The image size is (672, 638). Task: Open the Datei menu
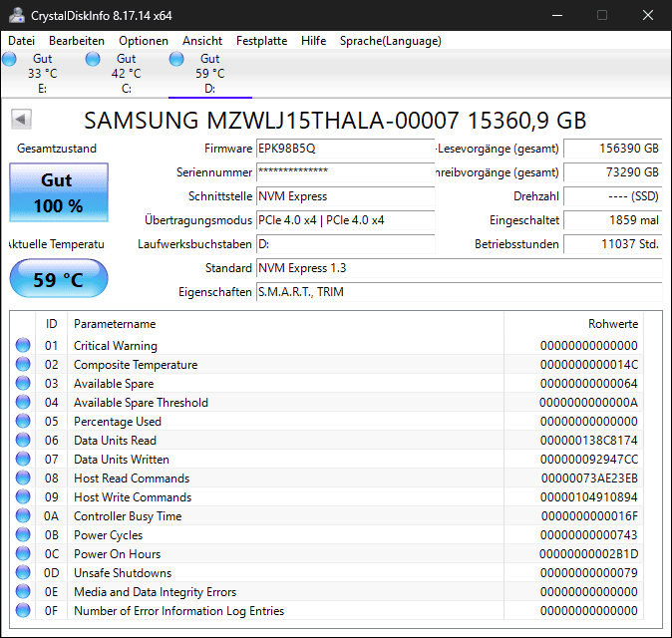tap(21, 41)
